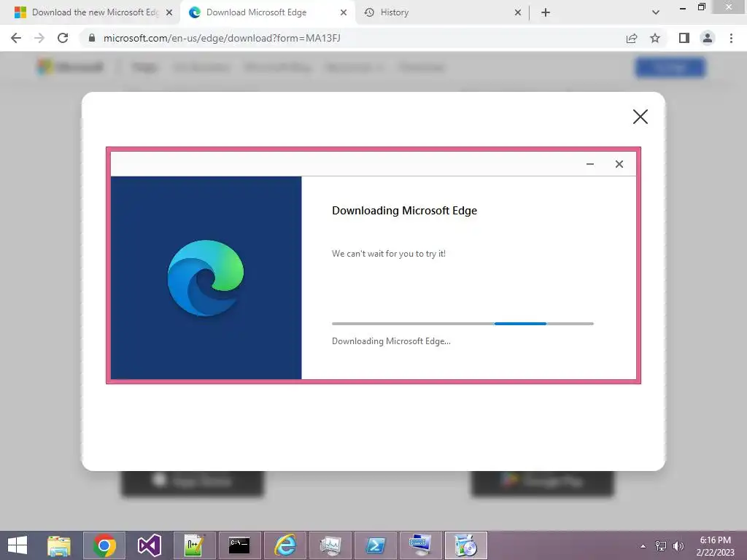Minimize the Chrome window
The image size is (747, 560).
(683, 8)
